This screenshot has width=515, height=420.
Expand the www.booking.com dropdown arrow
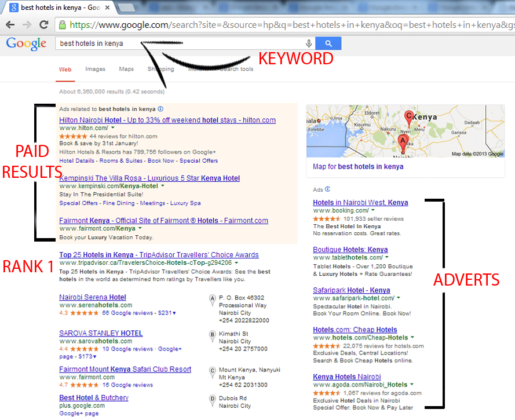pos(373,210)
